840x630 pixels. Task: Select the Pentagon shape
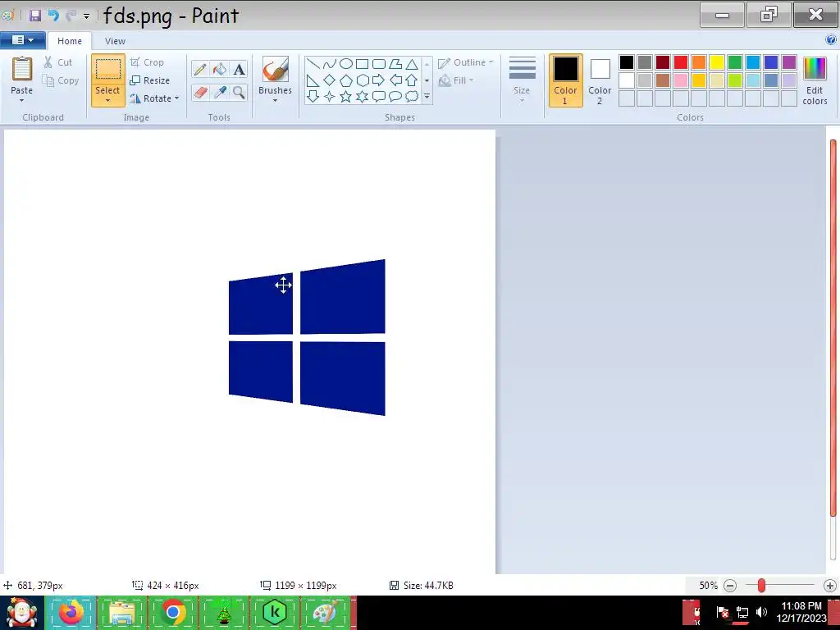[346, 80]
